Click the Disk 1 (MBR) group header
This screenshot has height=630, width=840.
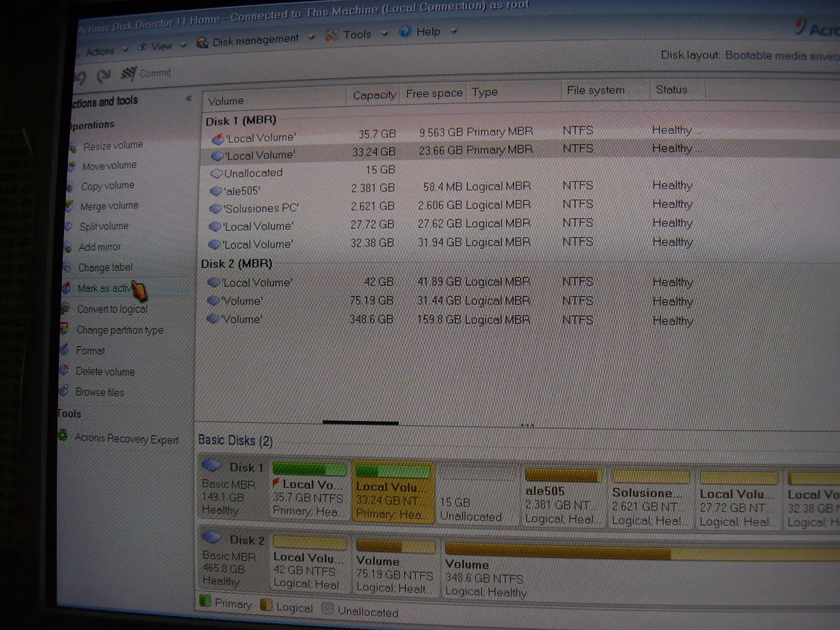[x=241, y=120]
